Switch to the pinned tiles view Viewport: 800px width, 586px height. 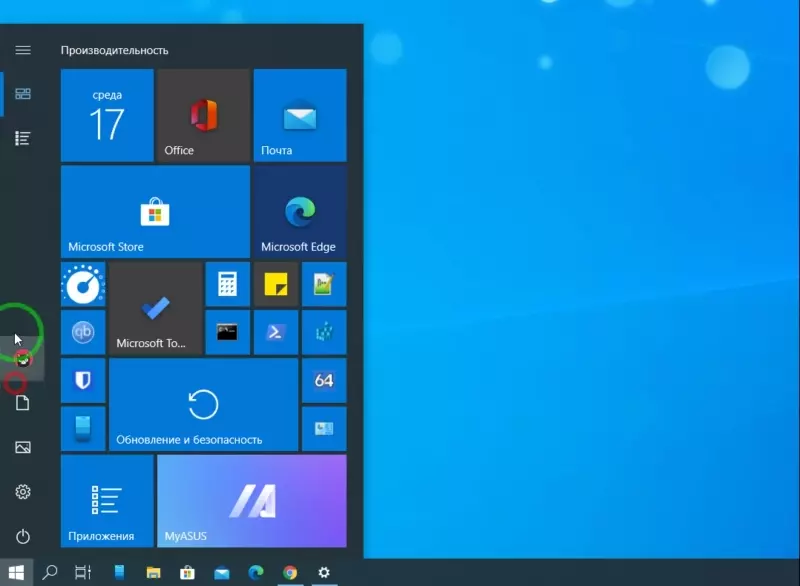(23, 94)
